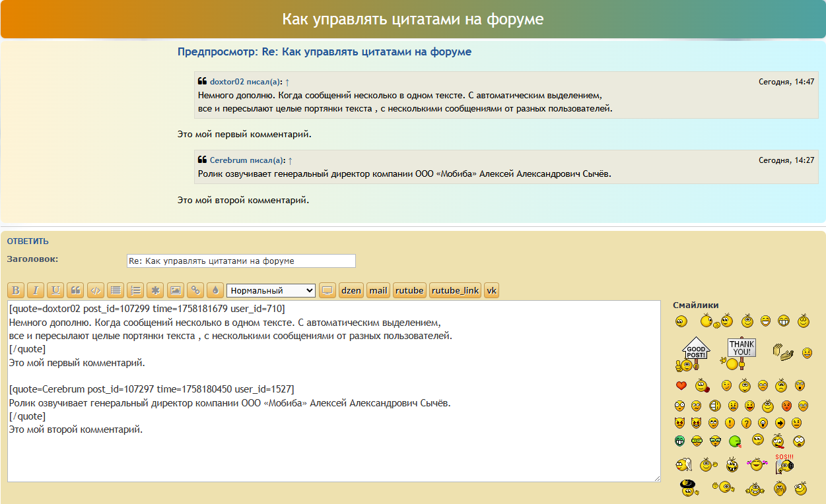Image resolution: width=826 pixels, height=504 pixels.
Task: Click Cerebrum author link in quote
Action: [x=228, y=160]
